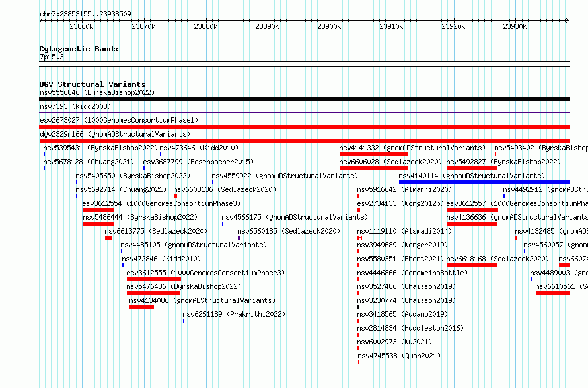Open dgv2329n166 (gnomADStructuralVariants) label
The image size is (588, 388).
[115, 134]
